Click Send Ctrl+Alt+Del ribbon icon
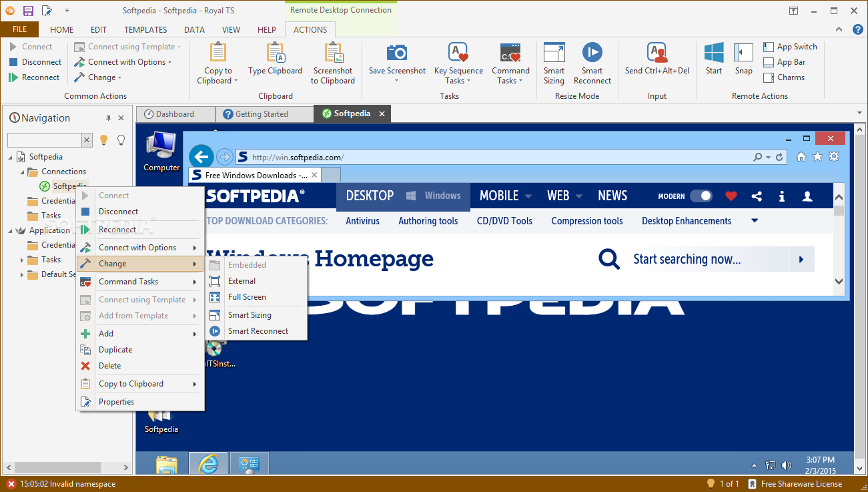The width and height of the screenshot is (868, 492). tap(657, 53)
